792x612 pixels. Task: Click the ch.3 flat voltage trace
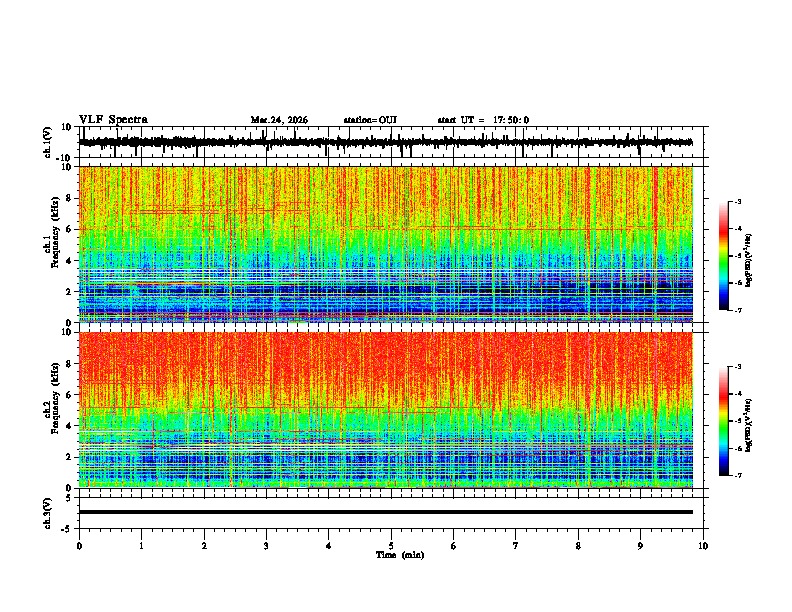[x=385, y=512]
